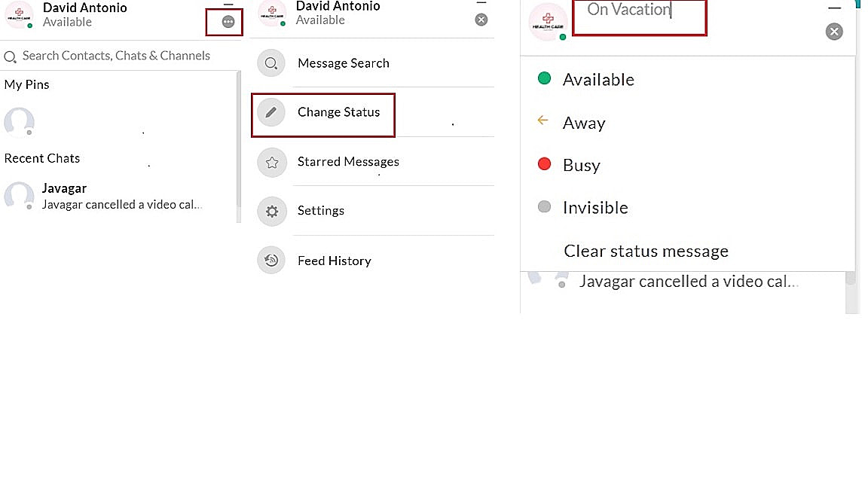Open the Settings gear icon
Viewport: 868px width, 488px height.
271,211
